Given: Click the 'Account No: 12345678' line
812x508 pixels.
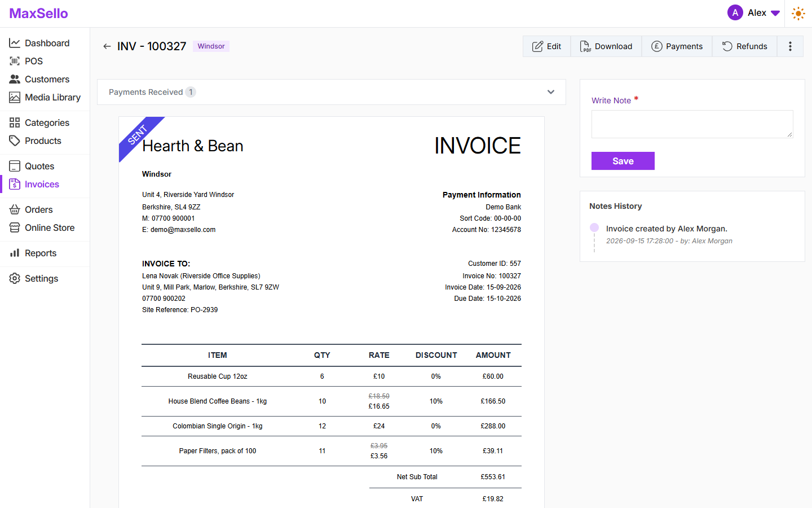Looking at the screenshot, I should tap(487, 230).
